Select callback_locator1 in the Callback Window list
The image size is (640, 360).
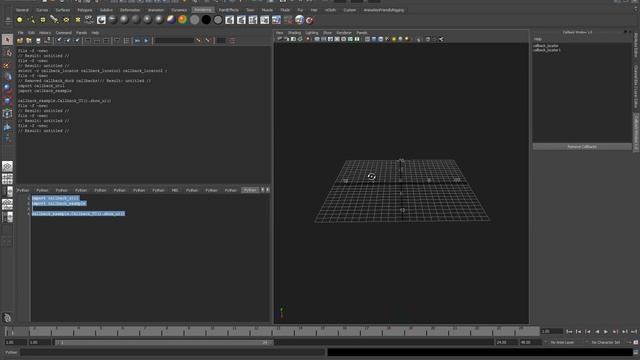(x=547, y=50)
